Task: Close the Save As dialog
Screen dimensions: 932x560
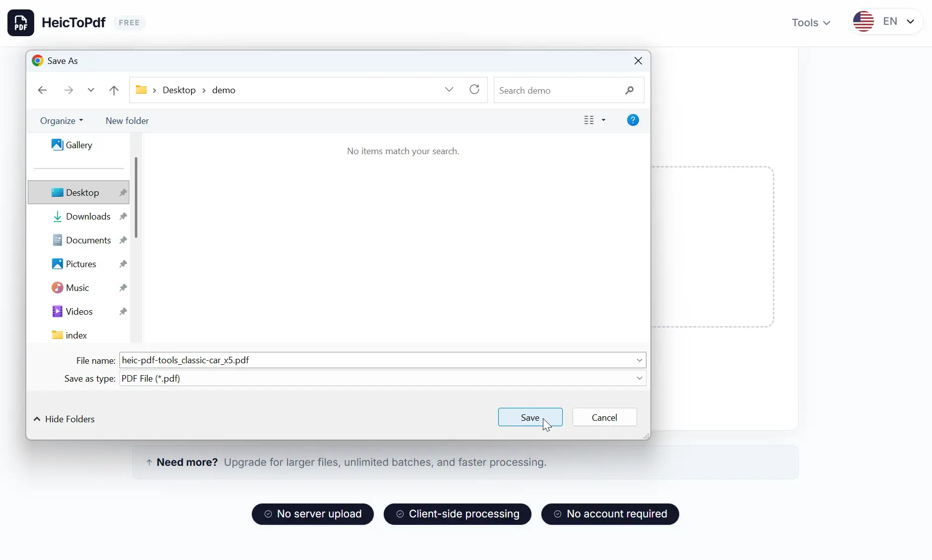Action: pos(638,60)
